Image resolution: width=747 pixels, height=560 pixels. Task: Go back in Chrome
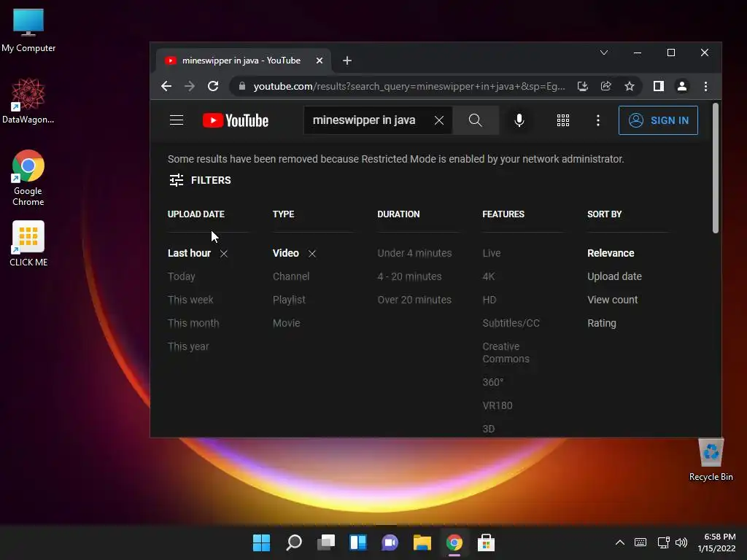tap(166, 86)
